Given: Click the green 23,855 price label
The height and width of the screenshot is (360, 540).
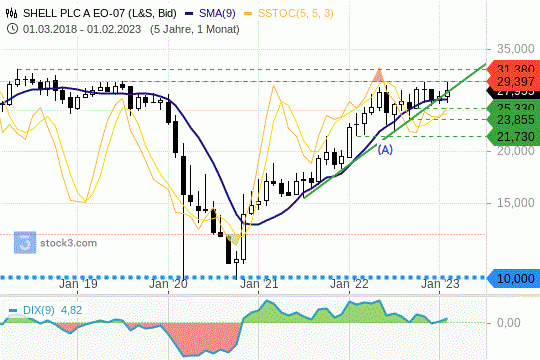Looking at the screenshot, I should (514, 120).
